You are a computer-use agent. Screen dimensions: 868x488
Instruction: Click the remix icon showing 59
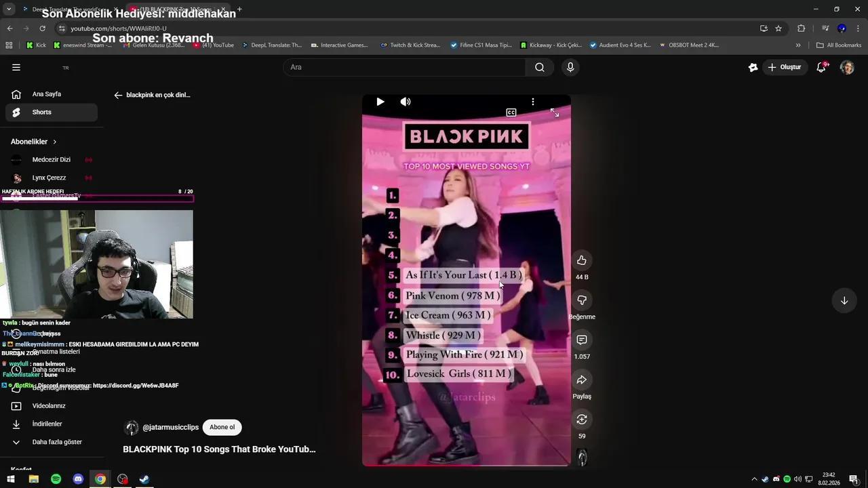click(582, 420)
